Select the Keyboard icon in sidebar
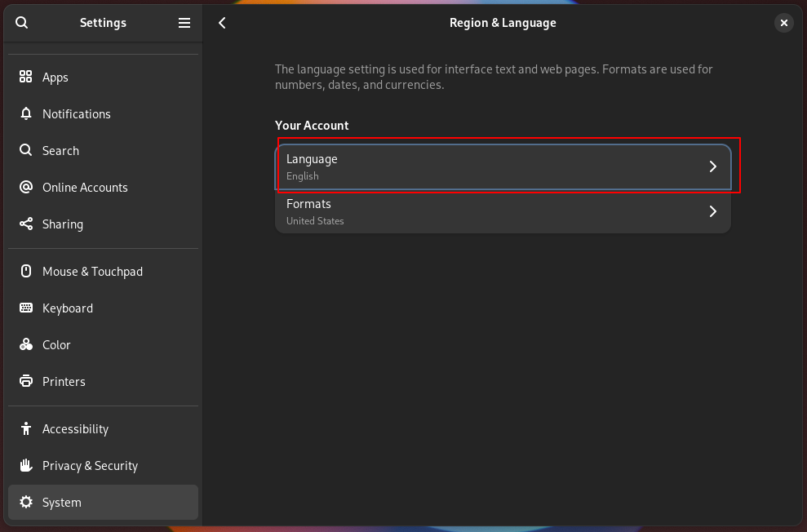807x532 pixels. 26,308
